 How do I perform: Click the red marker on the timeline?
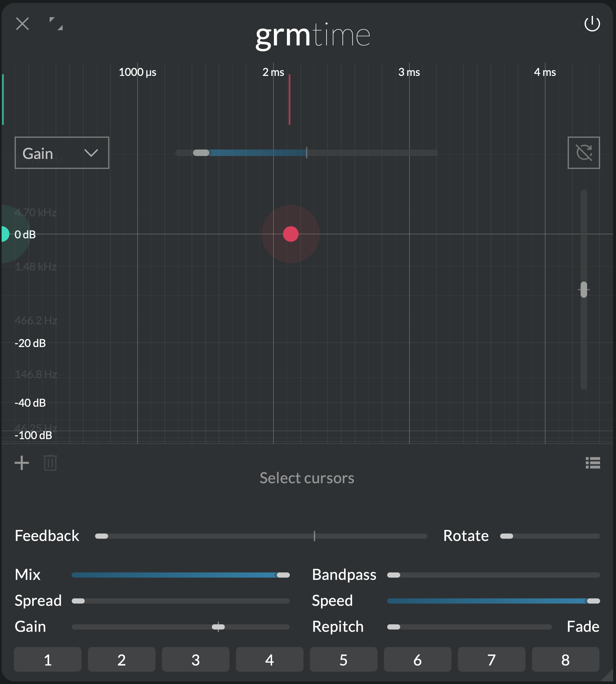290,100
